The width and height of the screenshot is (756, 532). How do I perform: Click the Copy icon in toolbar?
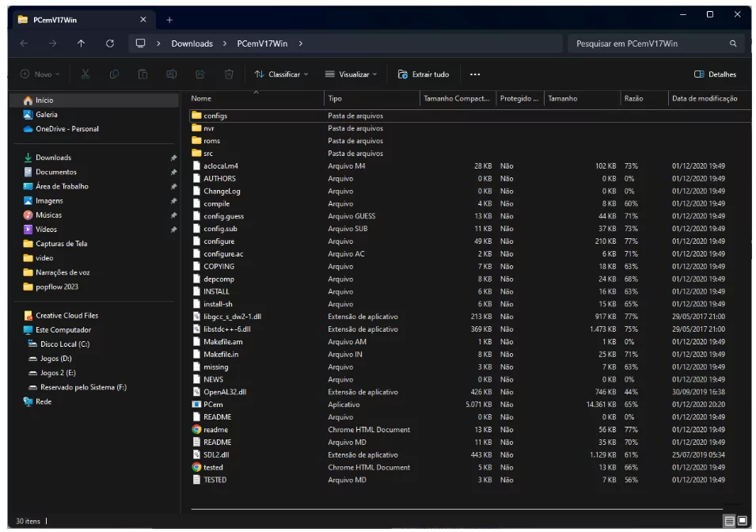coord(114,74)
